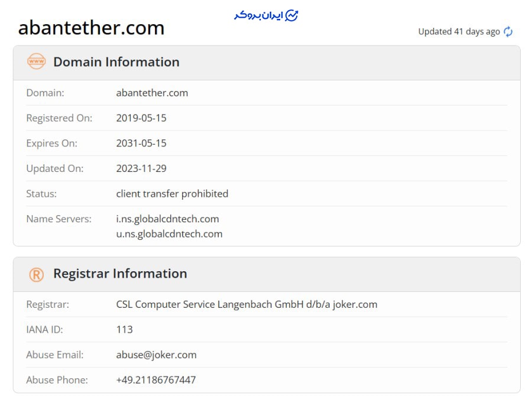
Task: Click the abantether.com page title
Action: click(91, 28)
